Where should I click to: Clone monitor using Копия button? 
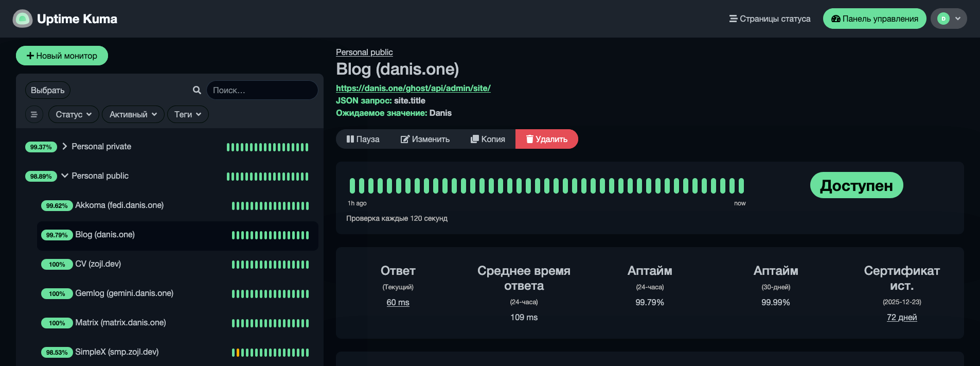point(488,139)
